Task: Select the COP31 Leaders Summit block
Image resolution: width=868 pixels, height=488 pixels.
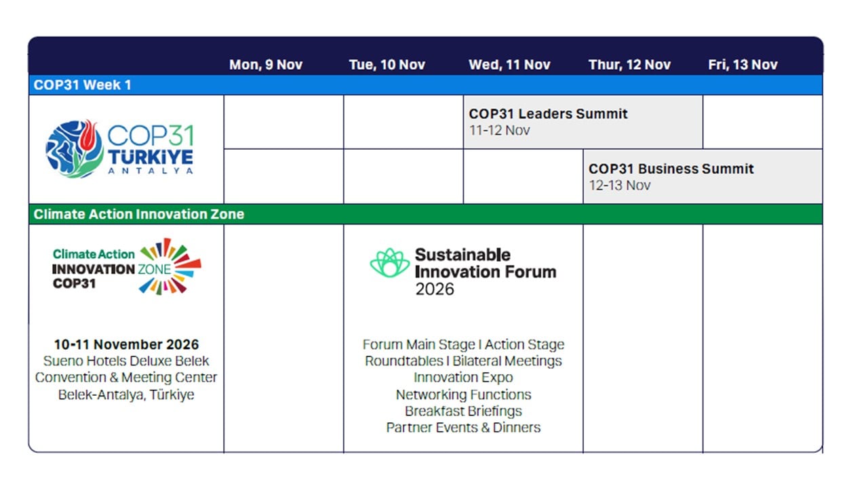Action: (x=583, y=122)
